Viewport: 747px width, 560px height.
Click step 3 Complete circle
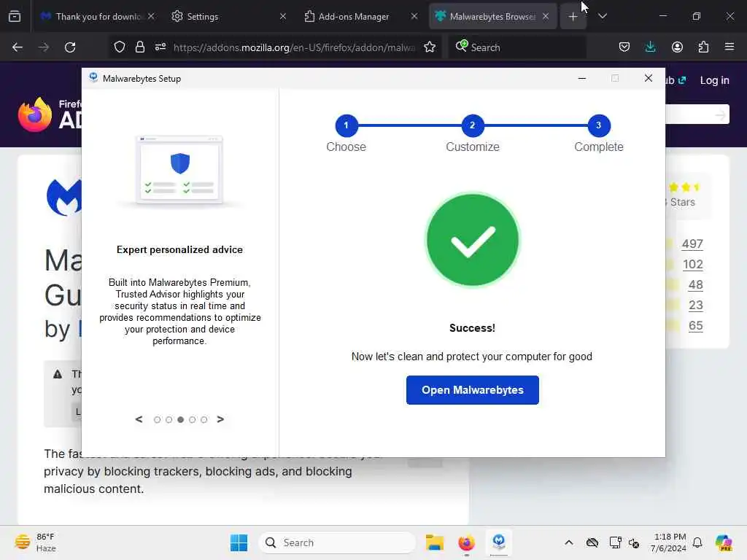coord(598,125)
